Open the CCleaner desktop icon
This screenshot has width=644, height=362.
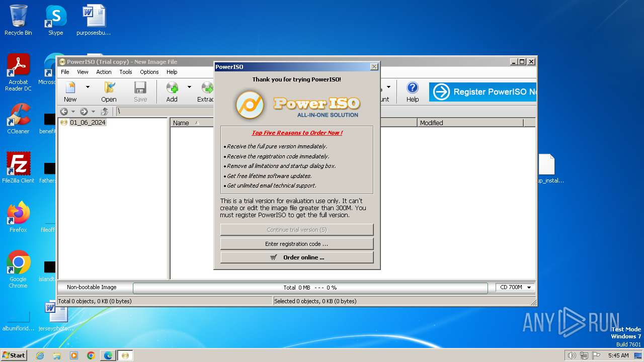coord(18,119)
